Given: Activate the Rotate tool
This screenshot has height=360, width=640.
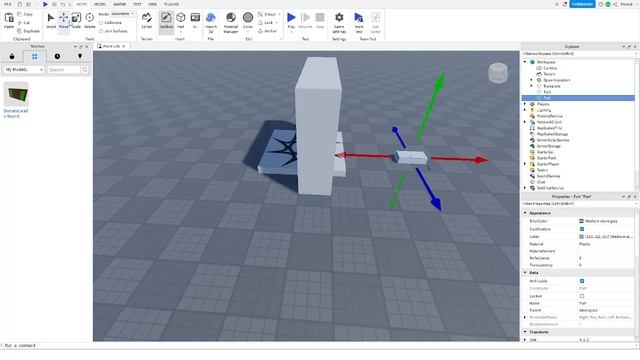Looking at the screenshot, I should 89,20.
